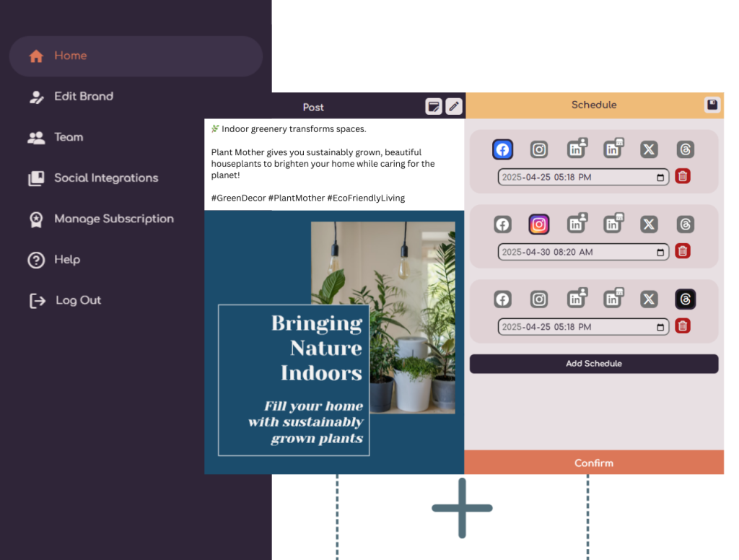Toggle Facebook in the first schedule
Viewport: 739px width, 560px height.
coord(502,150)
